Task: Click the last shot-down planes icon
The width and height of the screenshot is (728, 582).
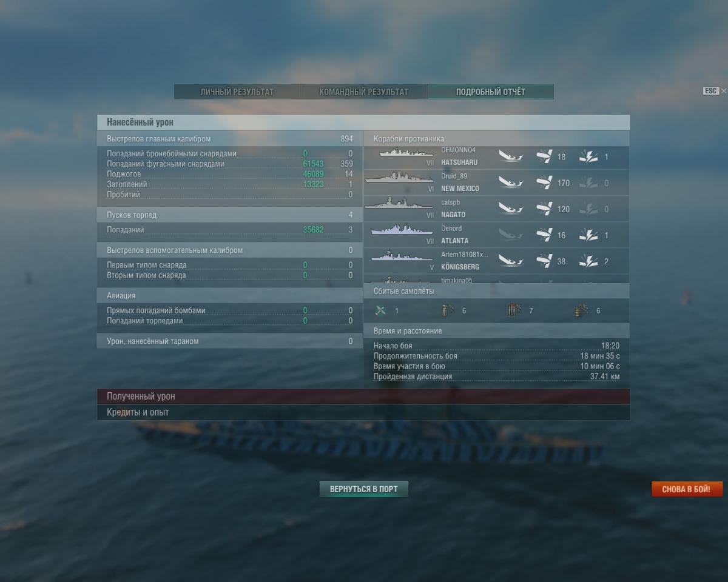Action: (x=581, y=310)
